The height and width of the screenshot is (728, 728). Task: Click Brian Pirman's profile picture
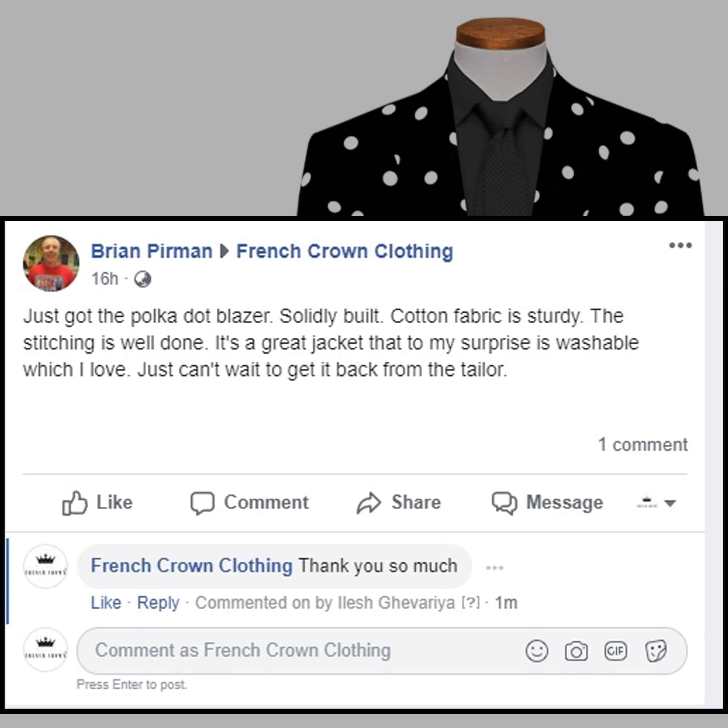pyautogui.click(x=51, y=264)
